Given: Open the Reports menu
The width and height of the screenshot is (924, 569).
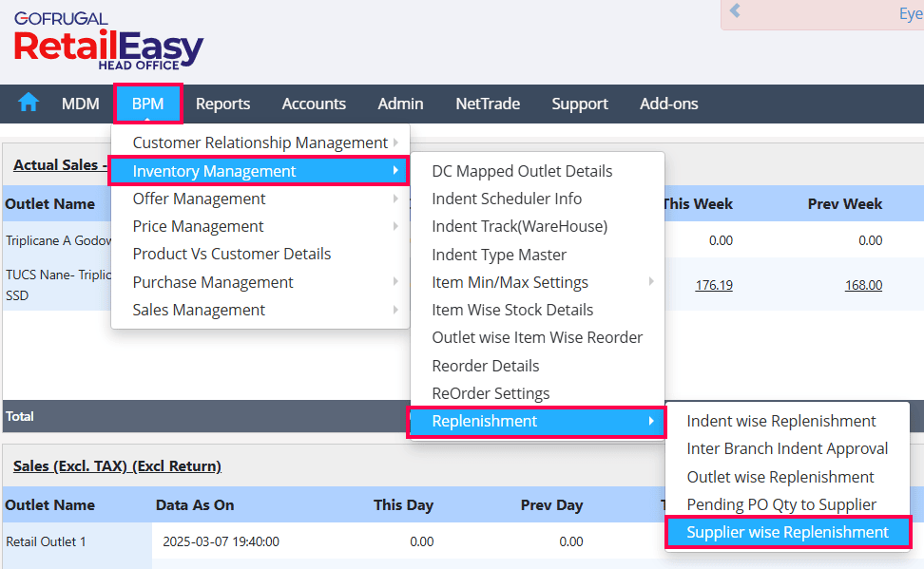Looking at the screenshot, I should [x=222, y=104].
